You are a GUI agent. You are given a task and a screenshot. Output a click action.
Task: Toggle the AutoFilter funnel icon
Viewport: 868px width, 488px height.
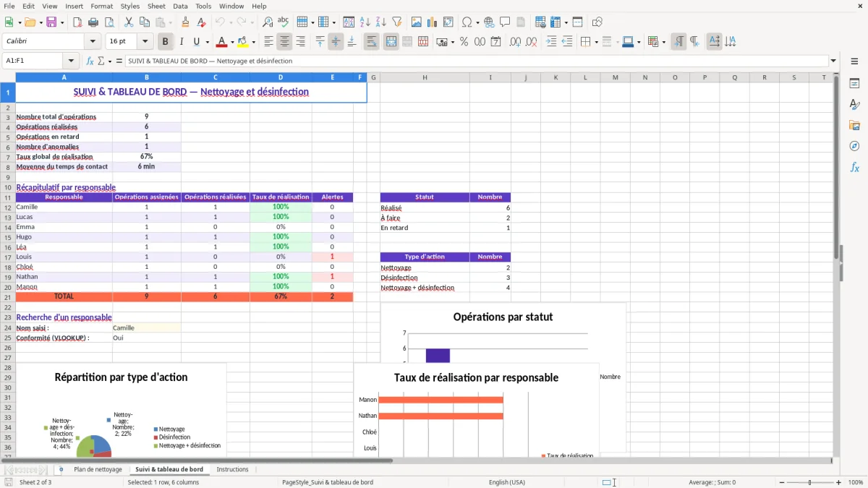pyautogui.click(x=396, y=22)
